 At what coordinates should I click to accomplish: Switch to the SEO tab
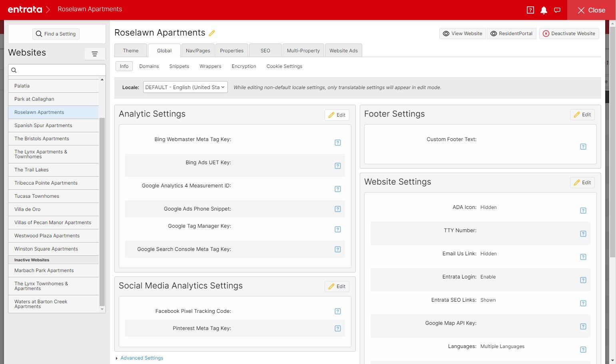pyautogui.click(x=265, y=51)
